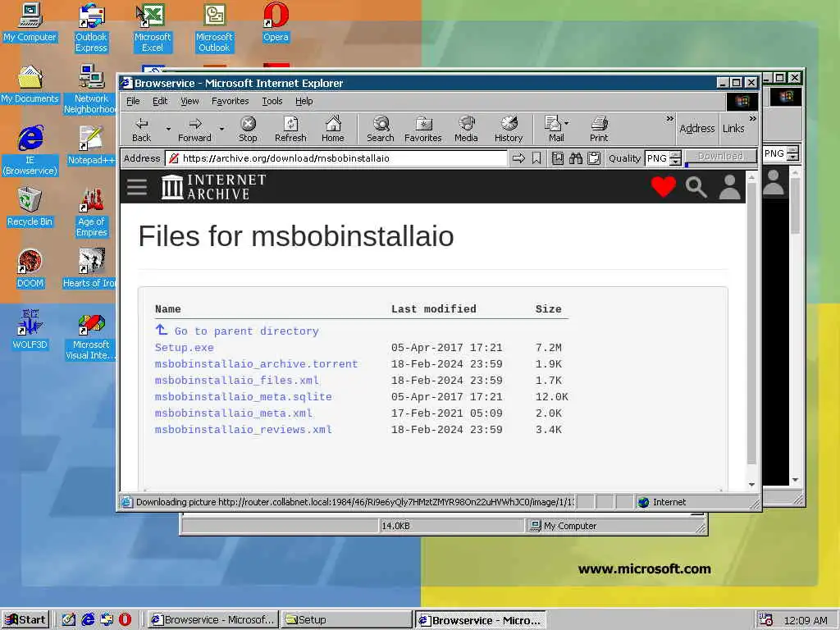
Task: Click the bookmark icon in Browservice bar
Action: tap(536, 158)
